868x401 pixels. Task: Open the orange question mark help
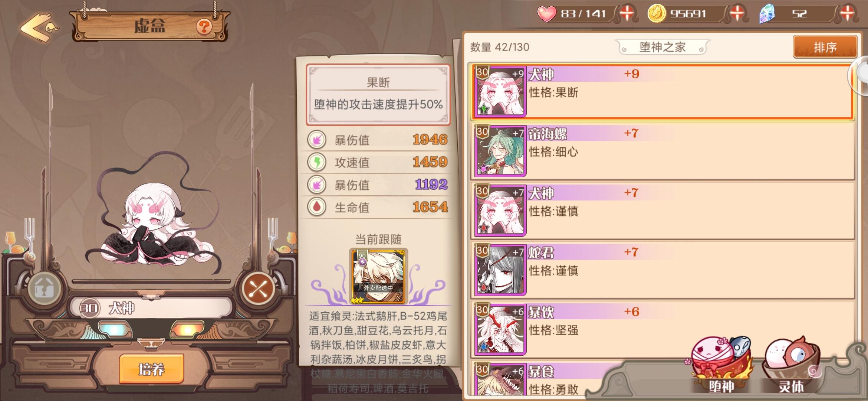click(204, 27)
